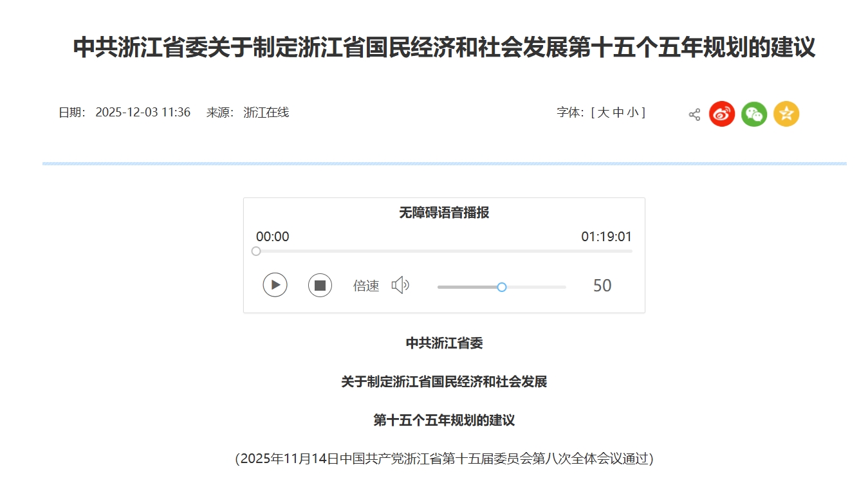The height and width of the screenshot is (483, 868).
Task: Click the publish date 2025-12-03 11:36
Action: [x=143, y=113]
